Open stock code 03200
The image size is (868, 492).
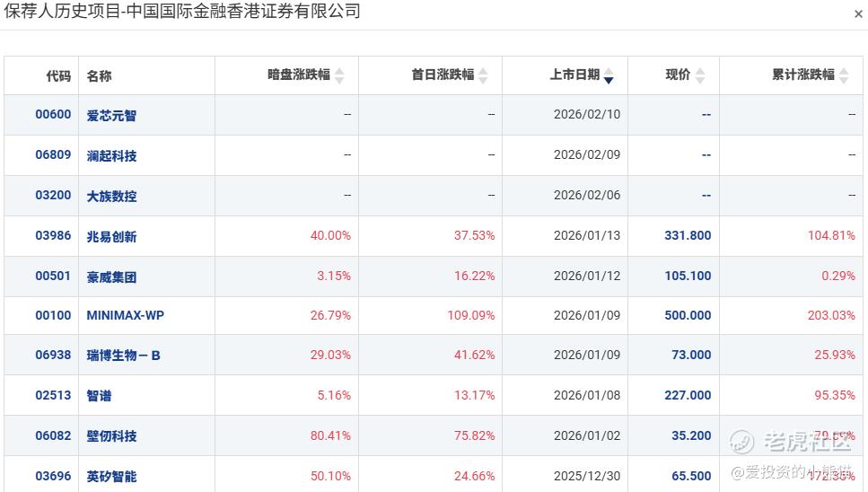[53, 196]
